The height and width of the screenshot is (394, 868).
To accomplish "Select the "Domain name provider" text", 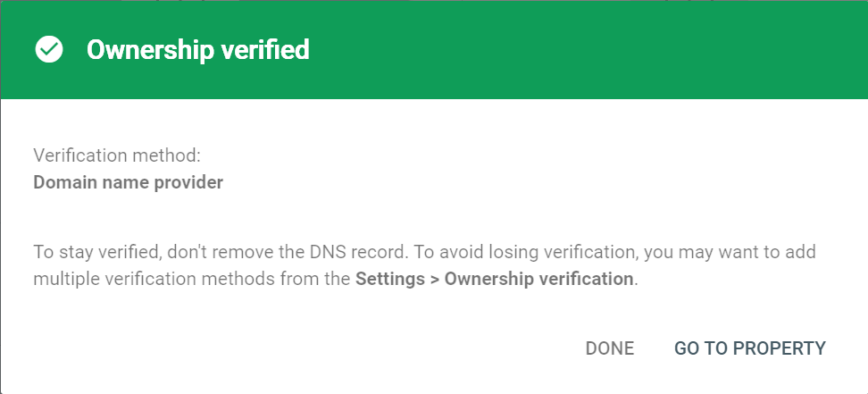I will coord(128,183).
